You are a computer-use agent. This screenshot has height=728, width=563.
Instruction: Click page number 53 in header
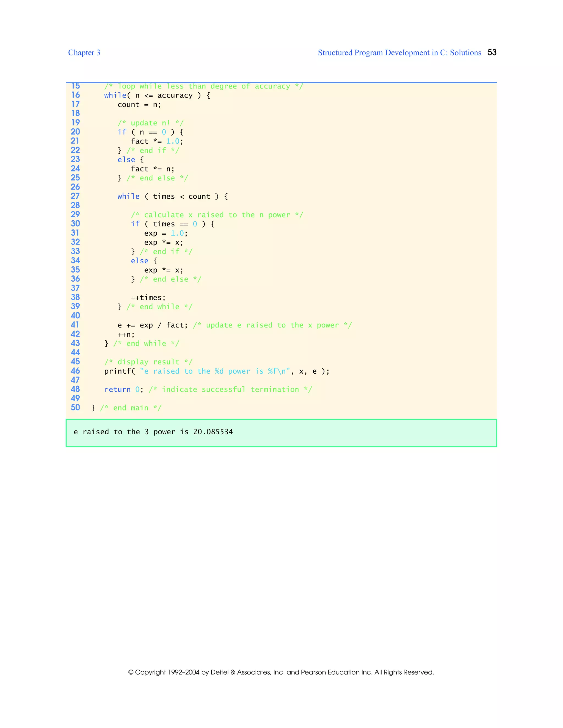pyautogui.click(x=492, y=52)
